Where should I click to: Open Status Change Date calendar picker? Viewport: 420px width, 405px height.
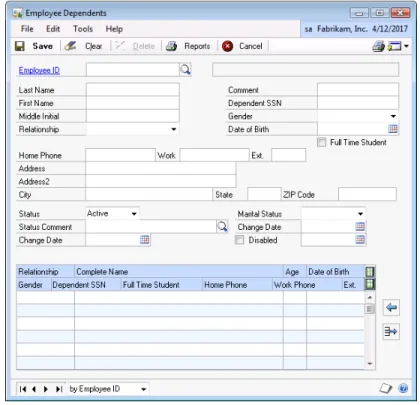tap(145, 240)
